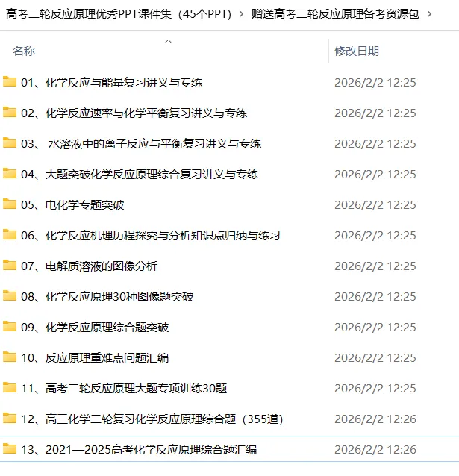Select folder icon for 13、2021—2025高考化学反应原理综合题汇编
The height and width of the screenshot is (476, 459).
click(x=10, y=448)
